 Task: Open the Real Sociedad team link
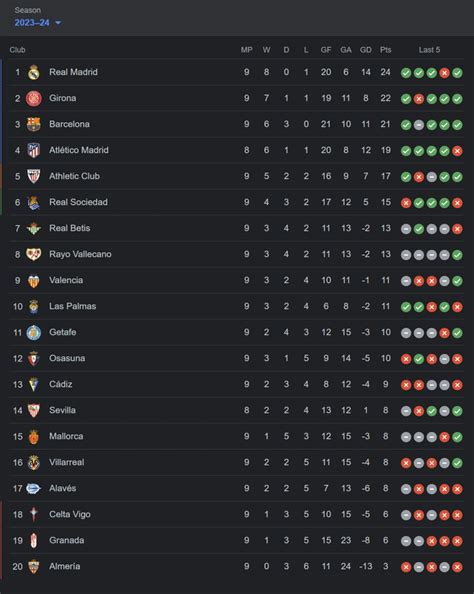78,202
